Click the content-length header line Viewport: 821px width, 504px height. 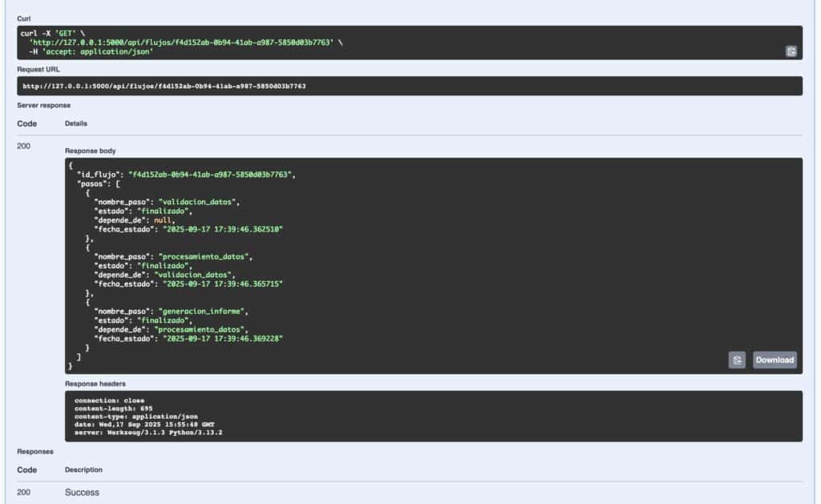(x=103, y=409)
